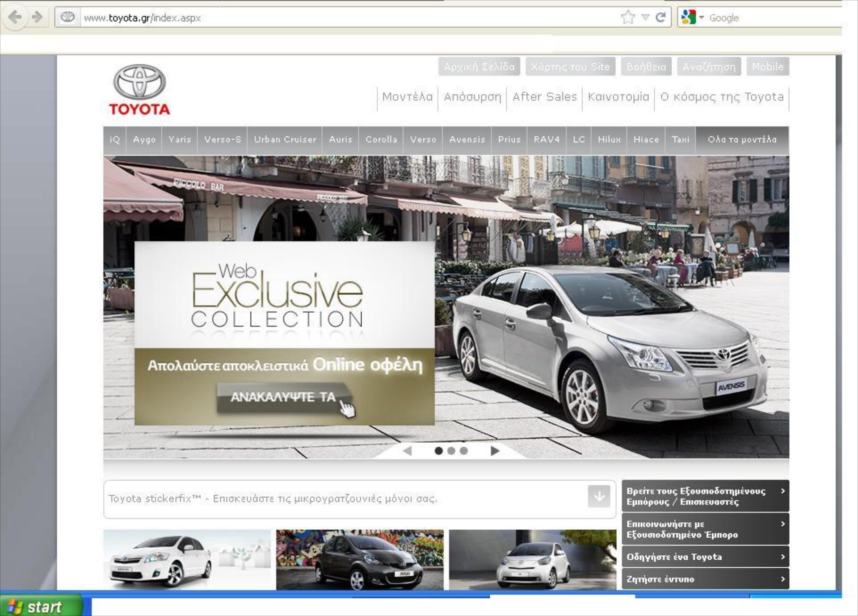Viewport: 858px width, 616px height.
Task: Open the Prius model tab
Action: click(x=509, y=139)
